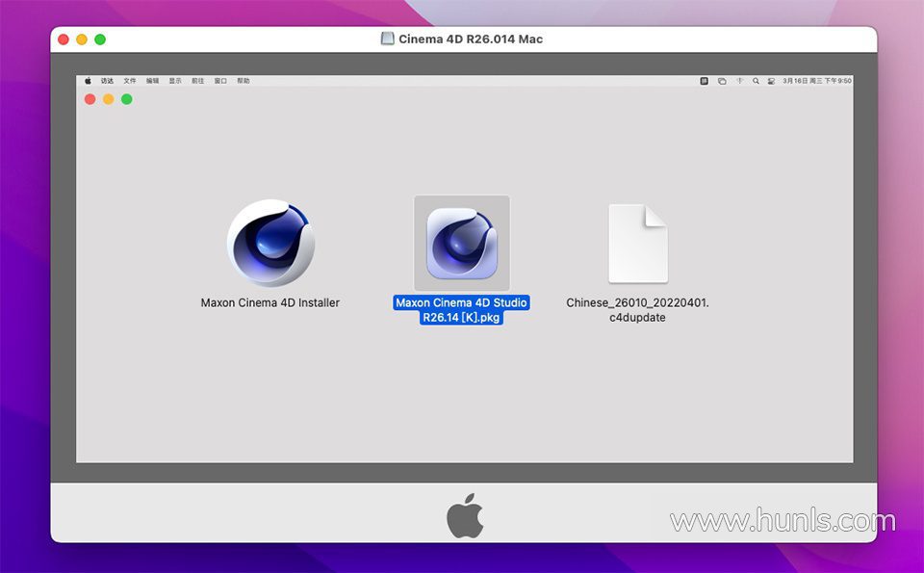
Task: Open the 帮助 (Help) menu
Action: 244,81
